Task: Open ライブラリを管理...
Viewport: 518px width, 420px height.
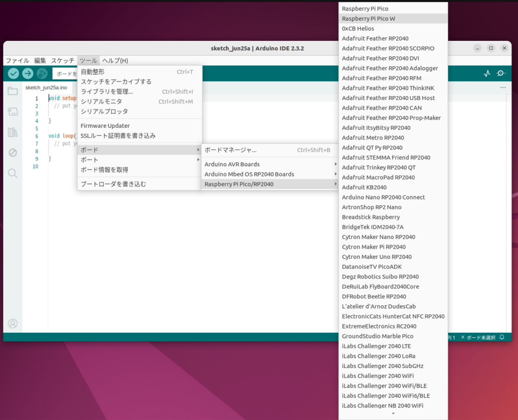Action: tap(140, 91)
